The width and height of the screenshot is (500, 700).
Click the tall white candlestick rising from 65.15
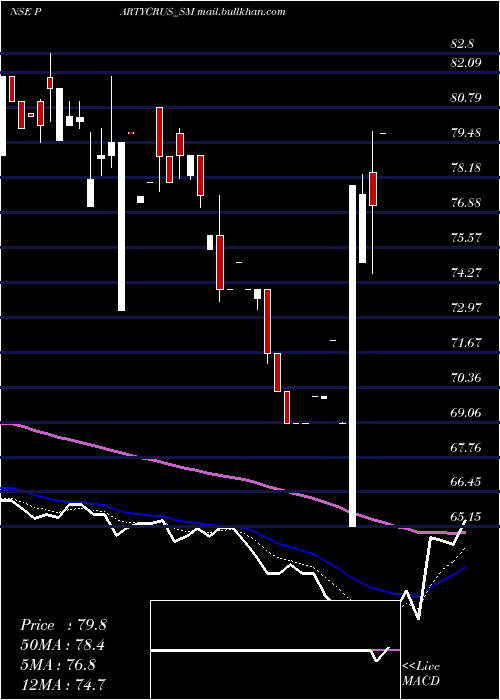[x=352, y=356]
